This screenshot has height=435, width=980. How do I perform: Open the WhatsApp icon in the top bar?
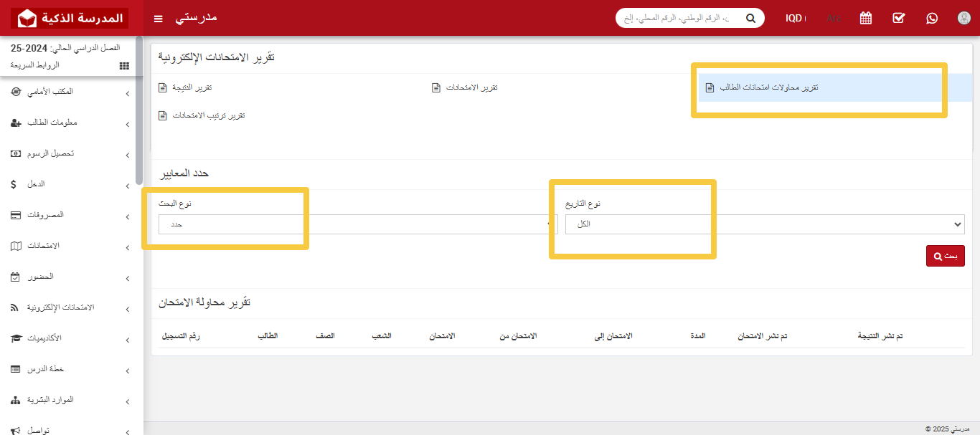(931, 18)
